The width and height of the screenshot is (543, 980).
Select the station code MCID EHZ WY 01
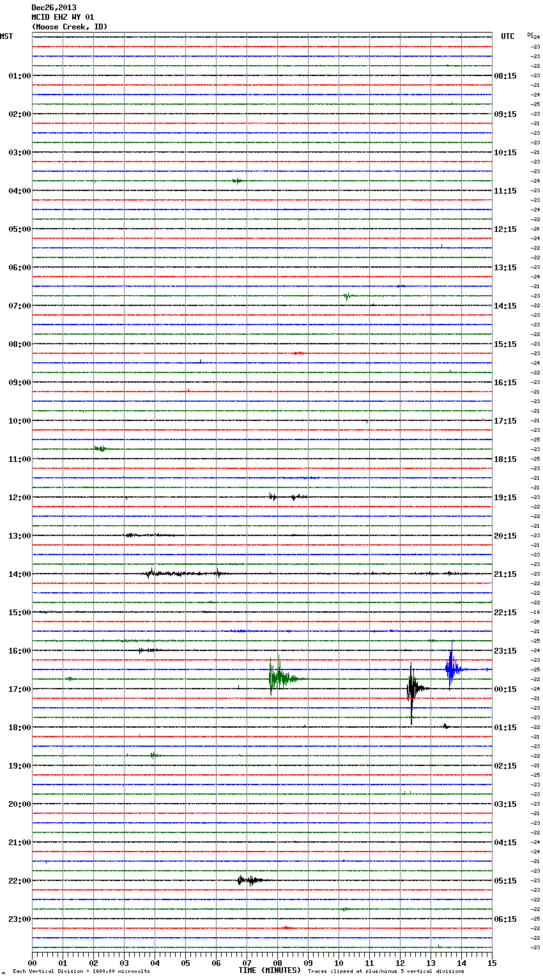coord(63,17)
